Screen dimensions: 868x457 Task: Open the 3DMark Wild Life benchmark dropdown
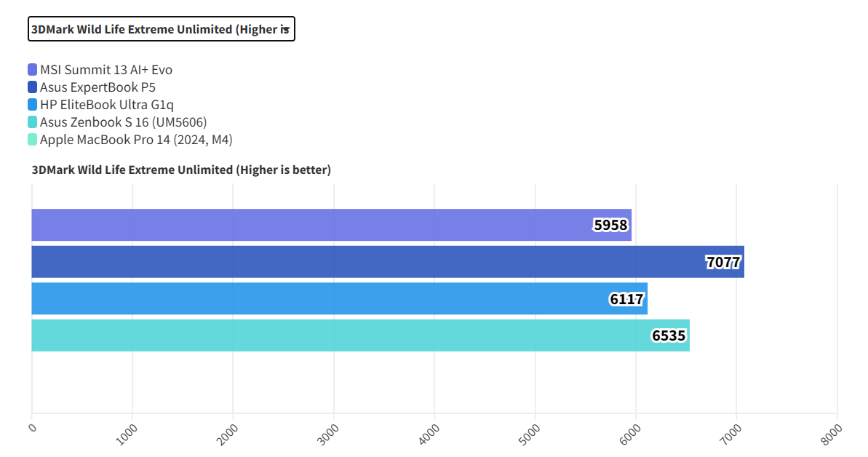point(161,29)
